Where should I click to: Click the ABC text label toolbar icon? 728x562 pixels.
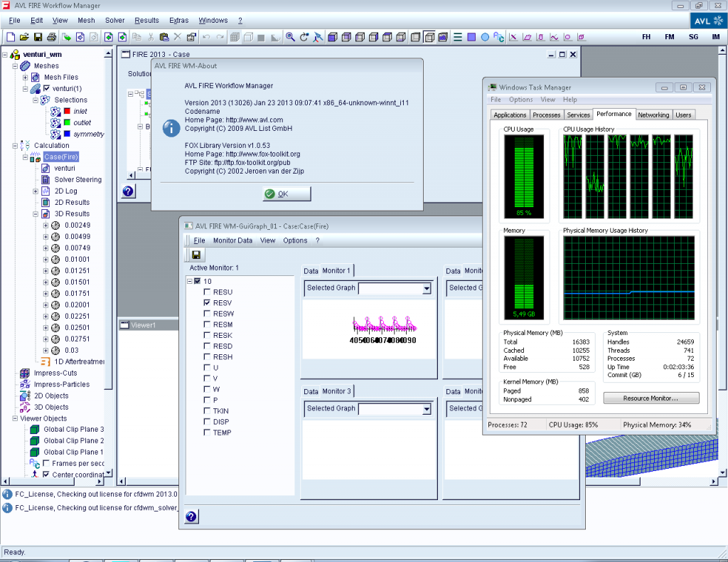coord(498,37)
